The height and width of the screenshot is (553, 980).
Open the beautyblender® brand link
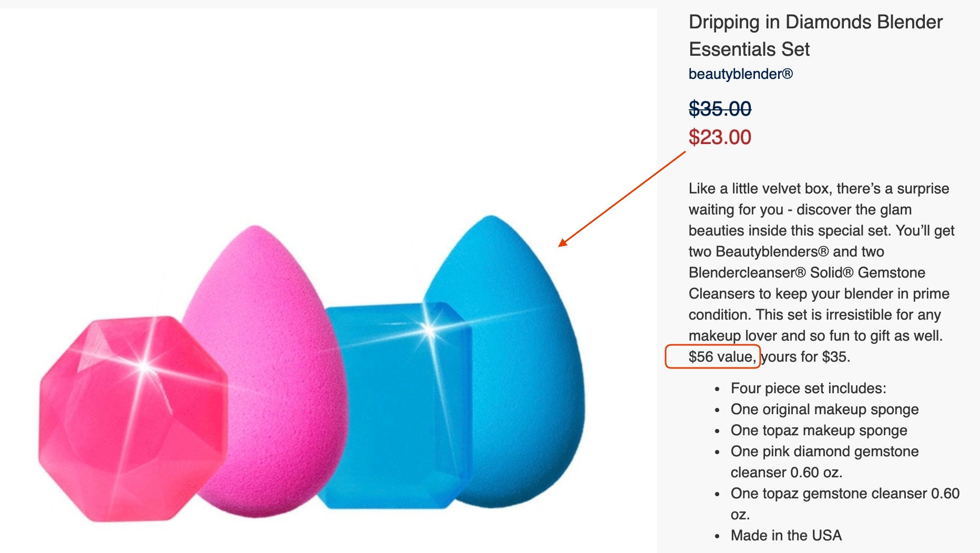740,74
